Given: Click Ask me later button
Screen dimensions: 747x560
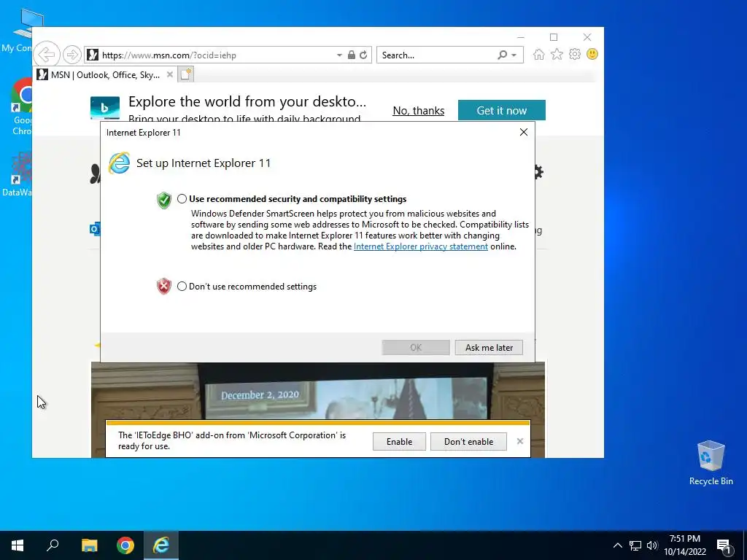Looking at the screenshot, I should click(489, 348).
